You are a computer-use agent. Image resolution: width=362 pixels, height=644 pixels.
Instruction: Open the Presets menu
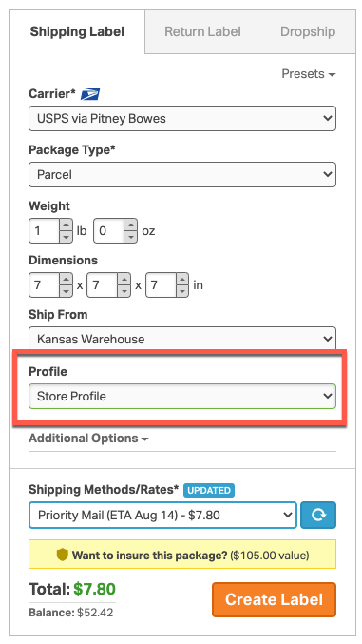coord(308,74)
